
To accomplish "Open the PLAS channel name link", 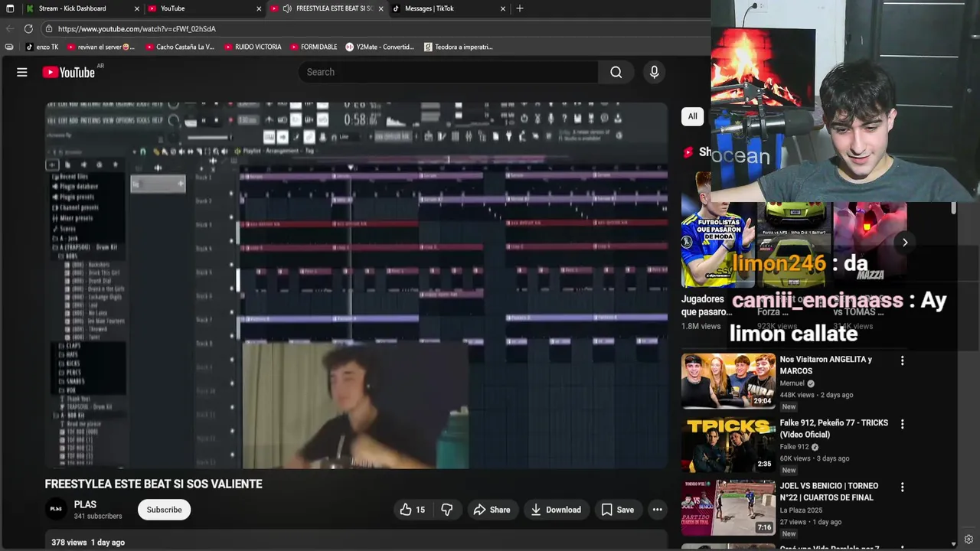I will (85, 504).
